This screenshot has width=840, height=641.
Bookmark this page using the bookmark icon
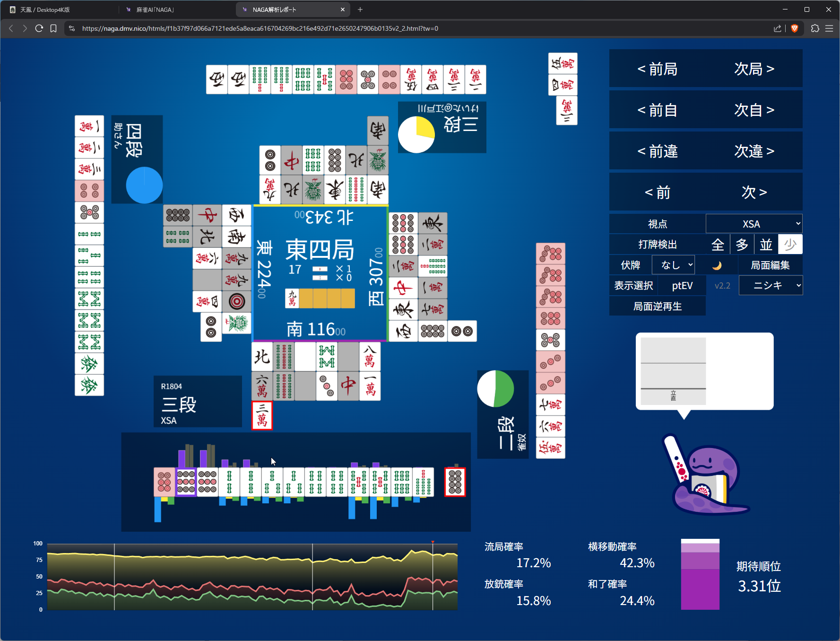point(53,28)
